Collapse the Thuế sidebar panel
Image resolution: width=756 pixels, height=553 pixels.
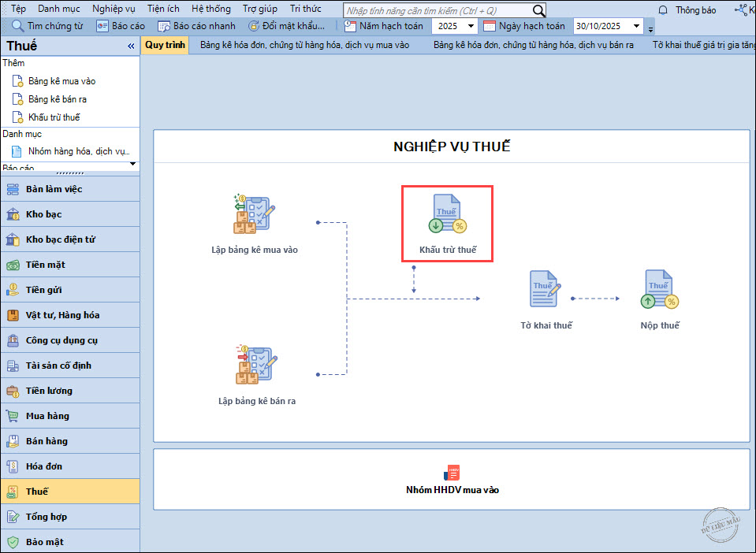coord(131,46)
